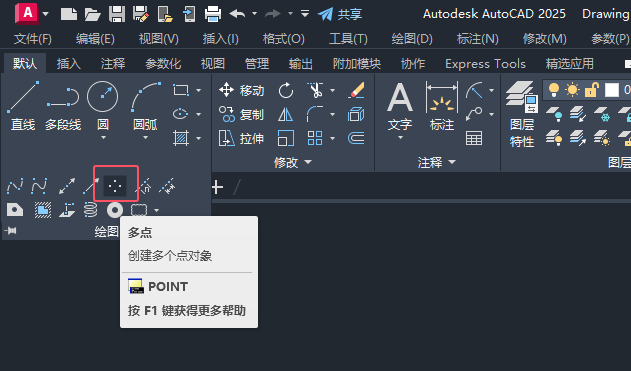The width and height of the screenshot is (631, 371).
Task: Click the Move (移动) button
Action: [x=241, y=90]
